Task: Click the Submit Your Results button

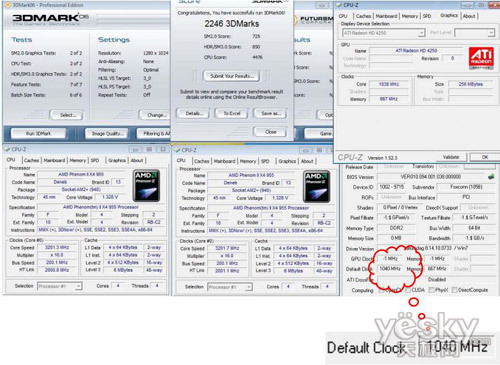Action: [x=232, y=76]
